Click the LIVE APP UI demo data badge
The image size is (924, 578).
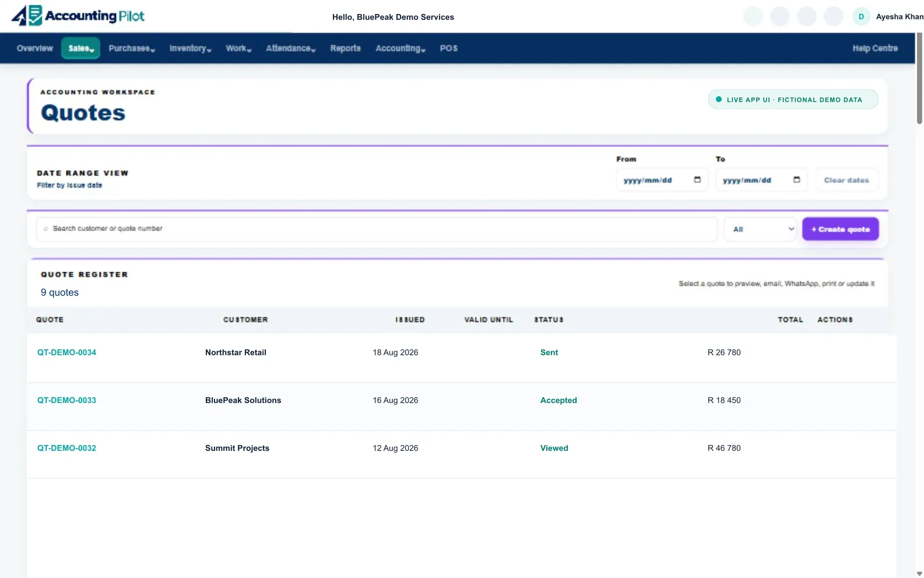click(793, 99)
